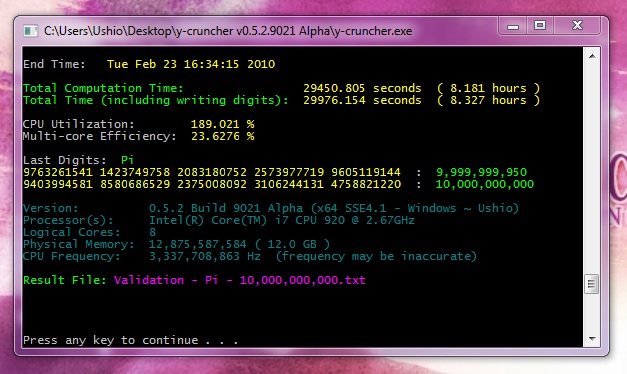Click the Result File validation filename text

click(x=239, y=280)
